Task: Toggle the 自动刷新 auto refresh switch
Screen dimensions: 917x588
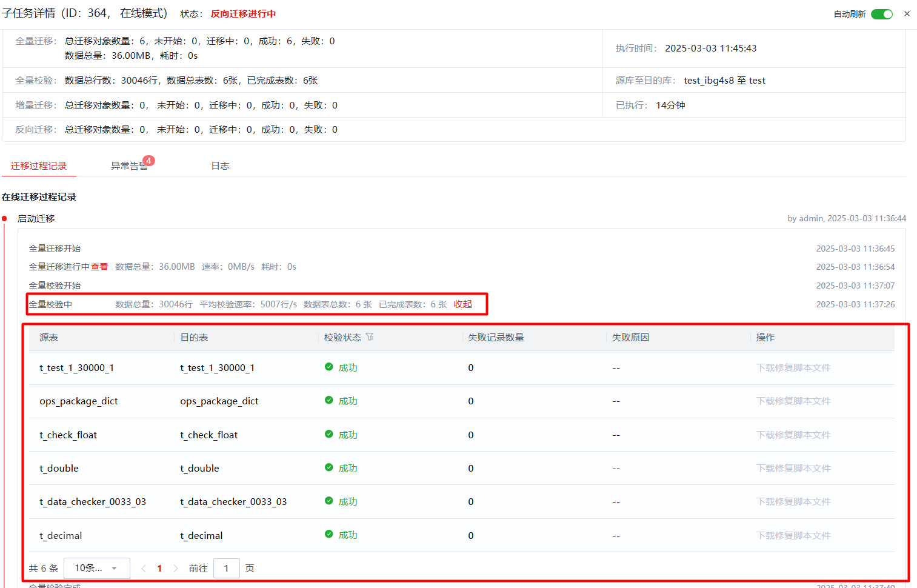Action: [881, 14]
